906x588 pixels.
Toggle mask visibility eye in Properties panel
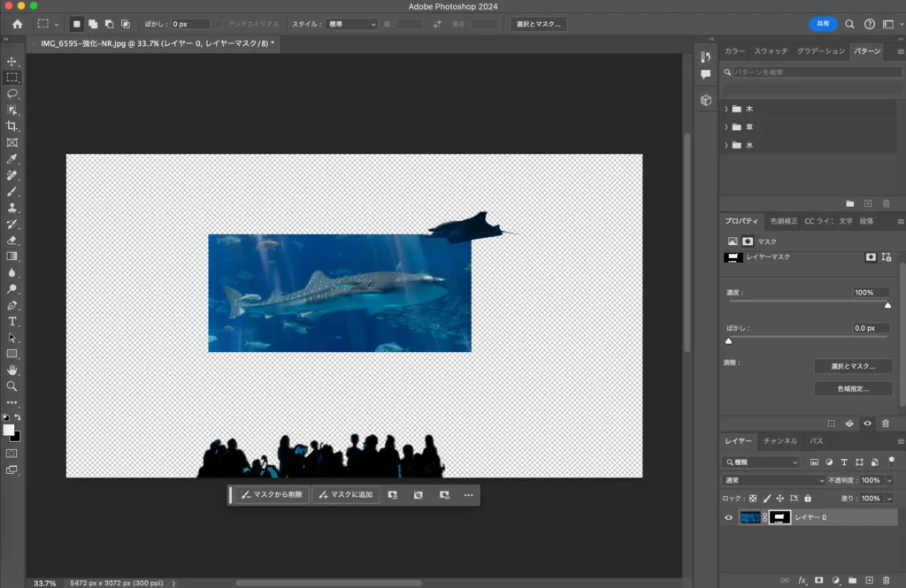click(x=867, y=424)
